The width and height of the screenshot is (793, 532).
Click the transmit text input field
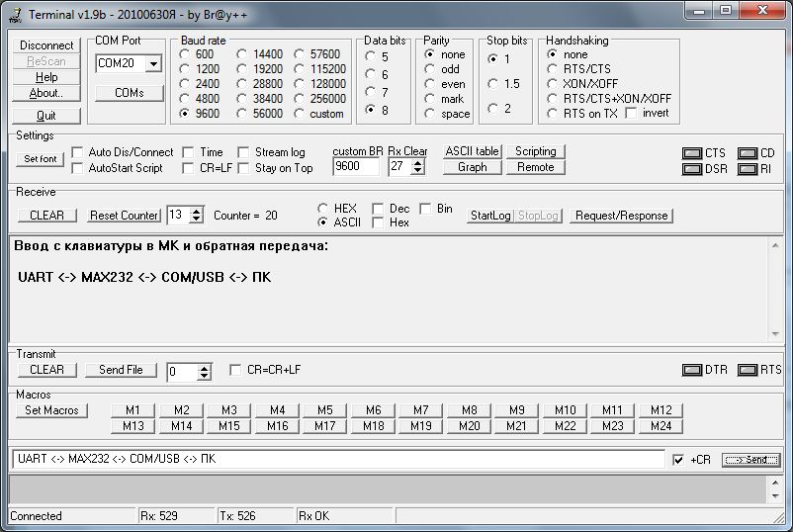(338, 459)
